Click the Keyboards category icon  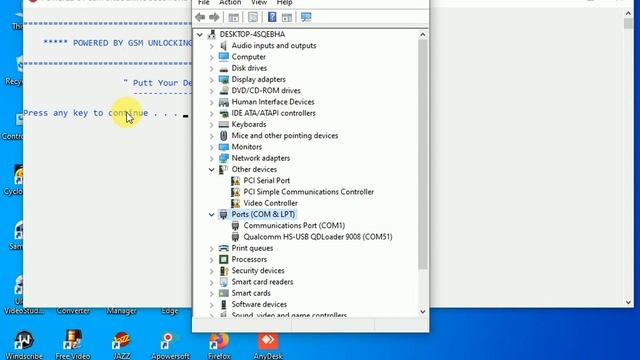point(223,124)
